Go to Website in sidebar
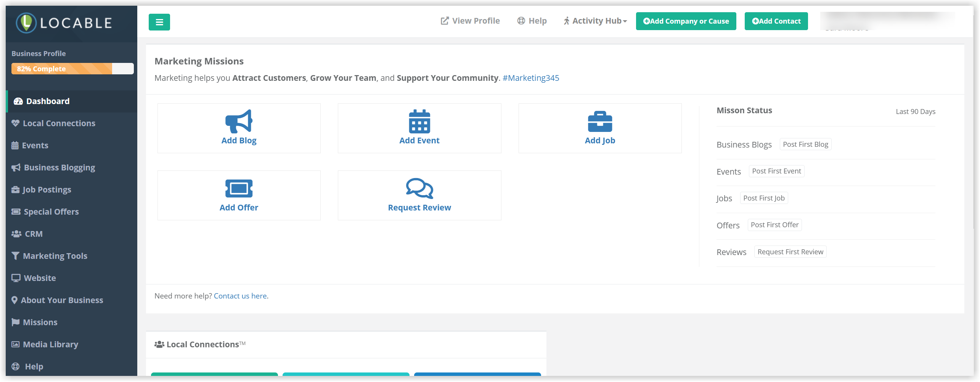This screenshot has height=382, width=980. 72,278
